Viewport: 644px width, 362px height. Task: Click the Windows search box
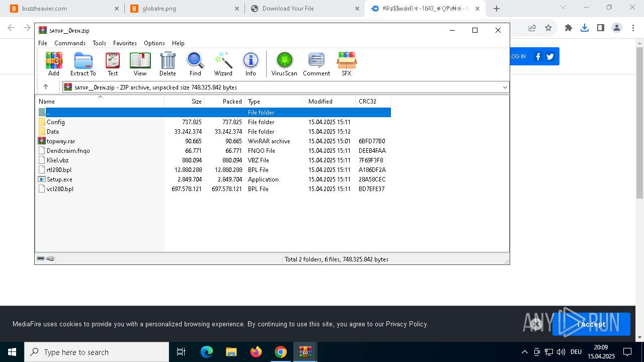pyautogui.click(x=97, y=352)
